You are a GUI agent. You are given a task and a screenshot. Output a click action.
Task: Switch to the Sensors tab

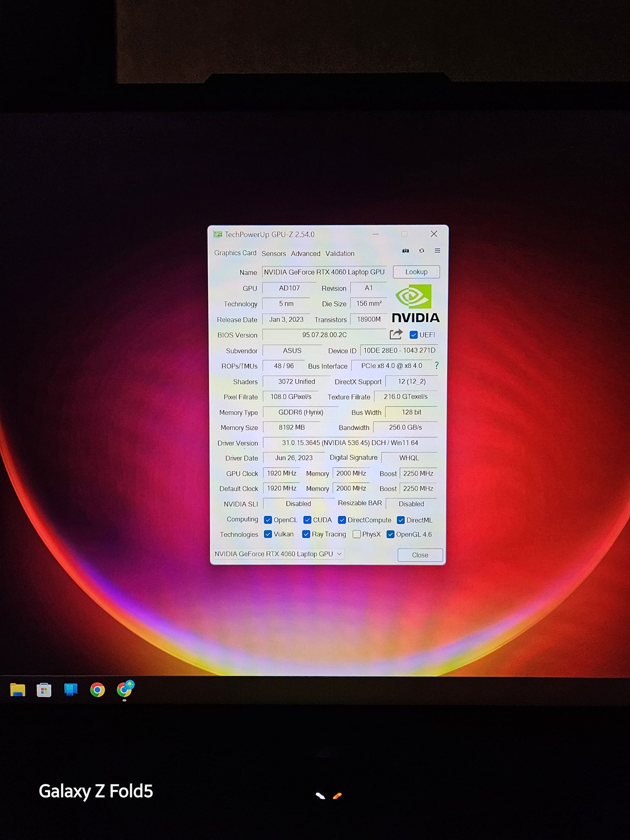coord(274,254)
